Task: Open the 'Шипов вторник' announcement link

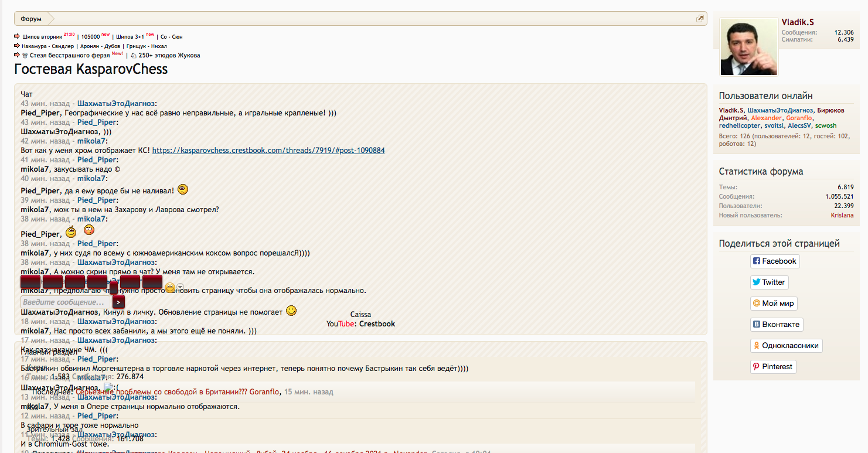Action: tap(42, 37)
